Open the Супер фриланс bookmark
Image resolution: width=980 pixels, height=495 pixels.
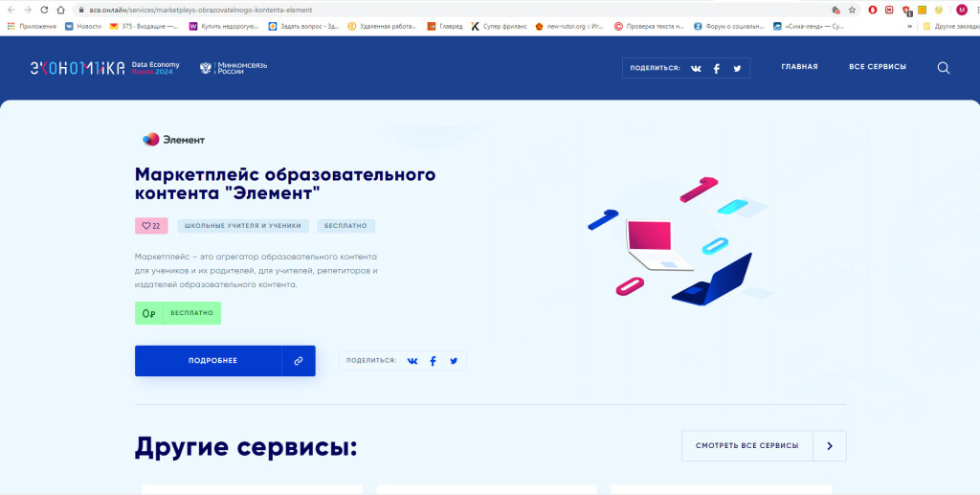tap(499, 26)
